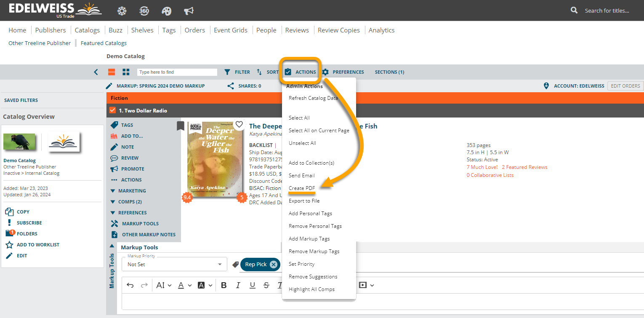Click the markup pencil icon
Screen dimensions: 644x318
pyautogui.click(x=109, y=86)
